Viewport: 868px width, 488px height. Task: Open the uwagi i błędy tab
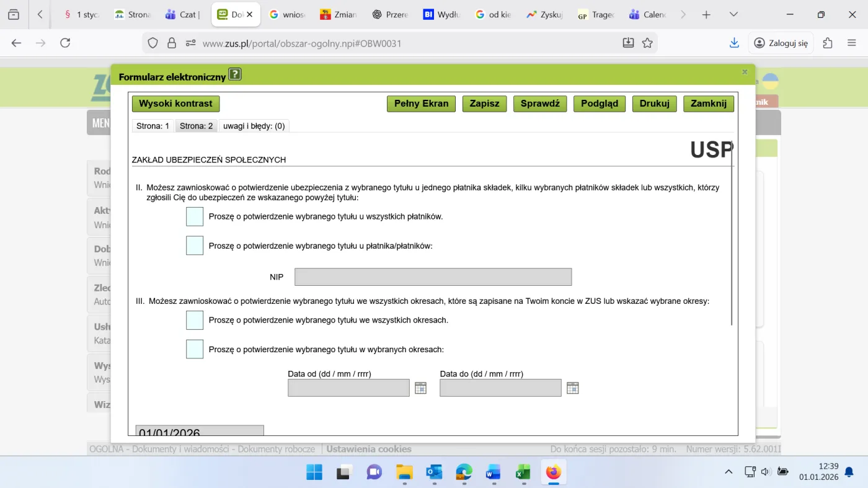click(x=254, y=126)
